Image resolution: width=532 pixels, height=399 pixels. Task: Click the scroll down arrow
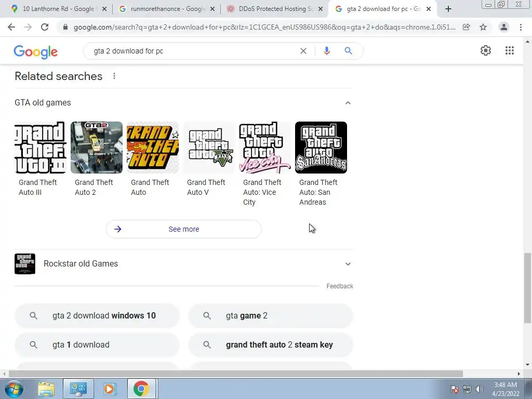pyautogui.click(x=527, y=365)
